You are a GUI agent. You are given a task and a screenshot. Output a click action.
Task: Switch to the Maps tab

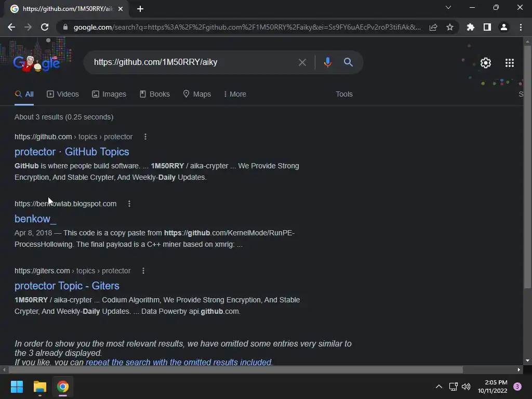(197, 95)
